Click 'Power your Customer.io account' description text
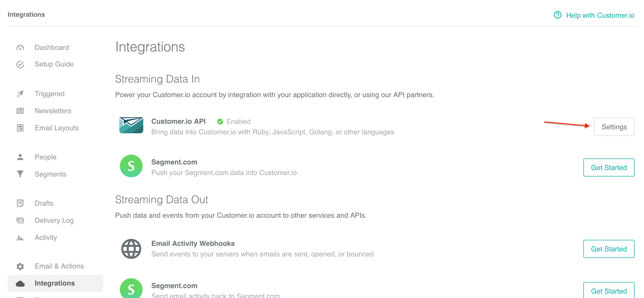 click(x=275, y=95)
